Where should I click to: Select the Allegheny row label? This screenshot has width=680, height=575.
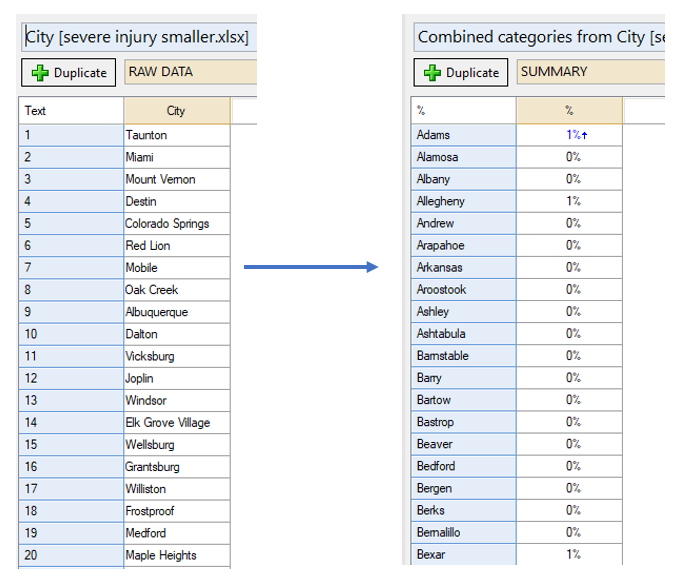pyautogui.click(x=464, y=201)
